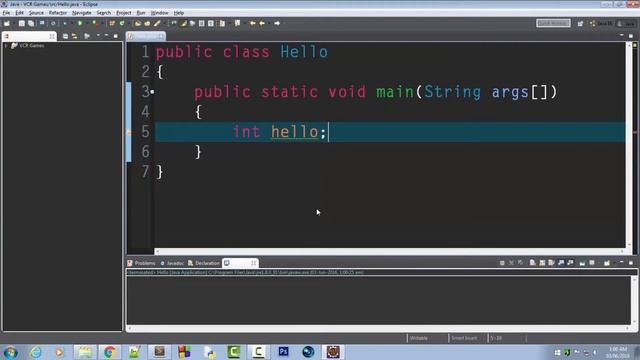Click the New file toolbar icon

click(7, 24)
